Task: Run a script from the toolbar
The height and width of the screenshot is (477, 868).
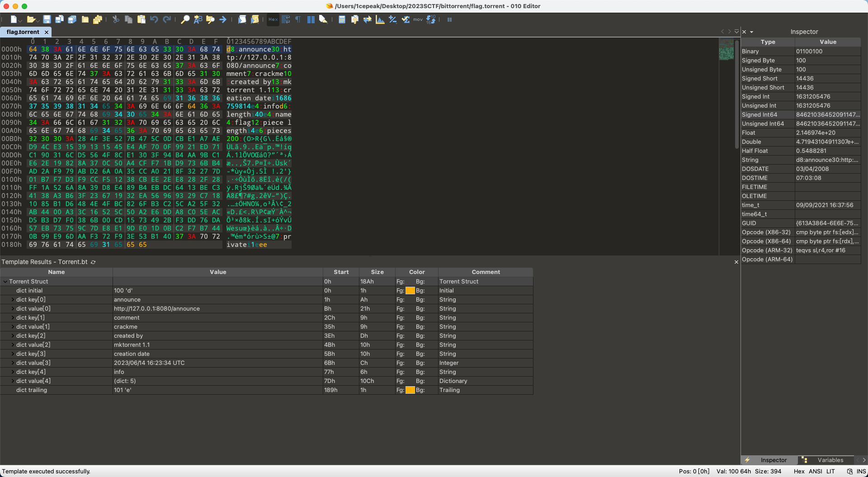Action: click(242, 19)
